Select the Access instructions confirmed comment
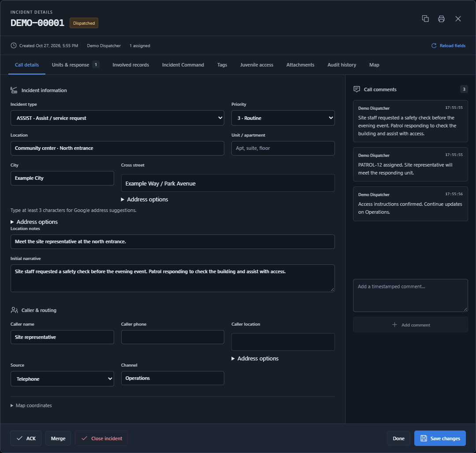This screenshot has width=476, height=453. tap(410, 204)
